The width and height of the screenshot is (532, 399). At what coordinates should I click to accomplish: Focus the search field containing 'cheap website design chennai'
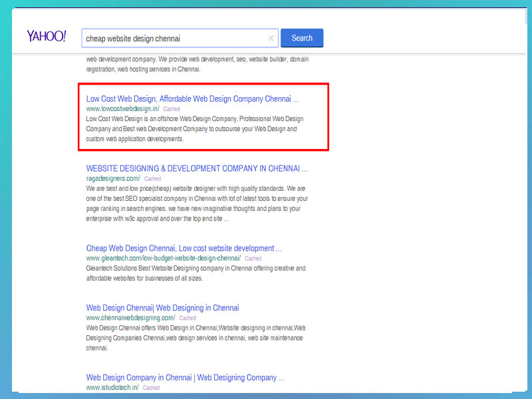coord(180,38)
